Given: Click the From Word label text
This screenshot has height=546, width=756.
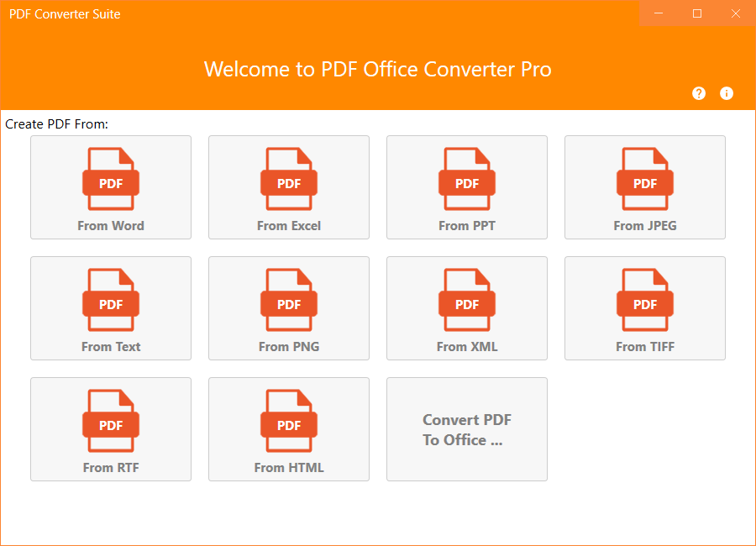Looking at the screenshot, I should pos(110,225).
